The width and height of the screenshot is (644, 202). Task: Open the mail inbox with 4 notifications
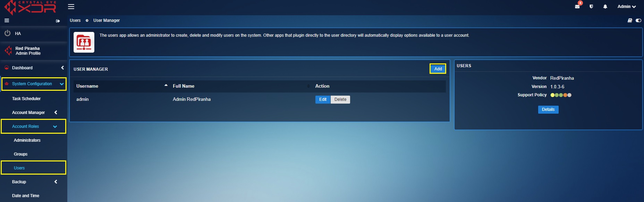point(578,6)
